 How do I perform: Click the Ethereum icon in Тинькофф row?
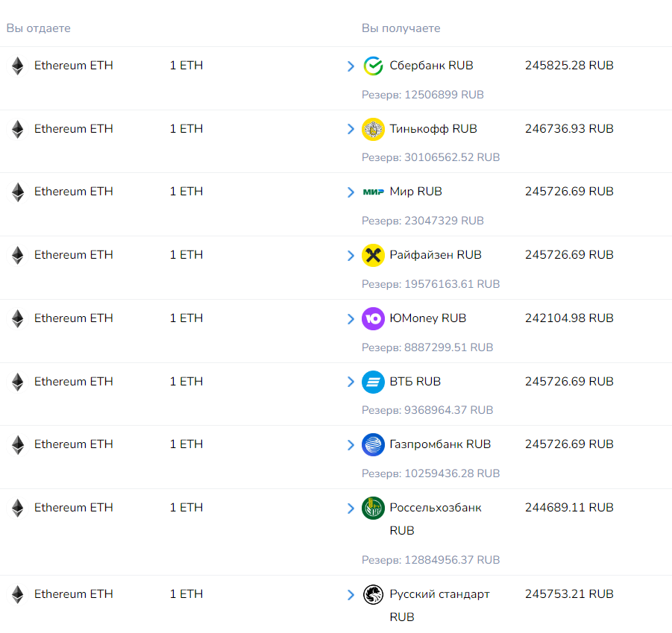(x=18, y=129)
